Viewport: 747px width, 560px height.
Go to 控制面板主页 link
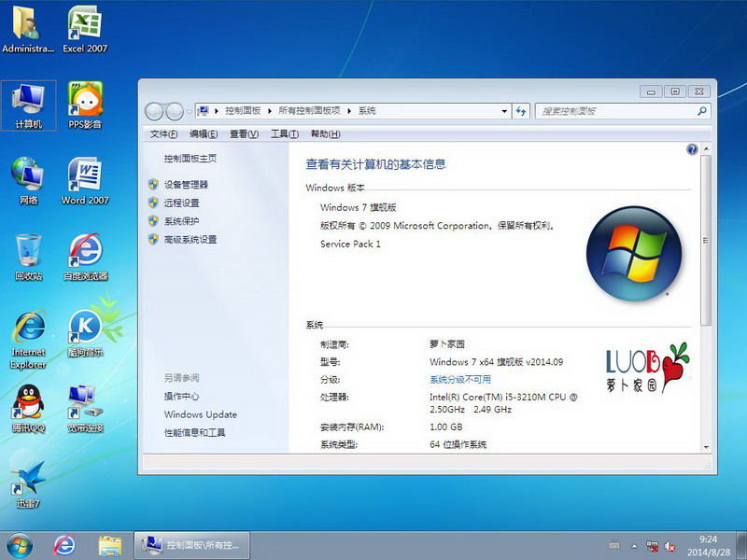coord(190,159)
